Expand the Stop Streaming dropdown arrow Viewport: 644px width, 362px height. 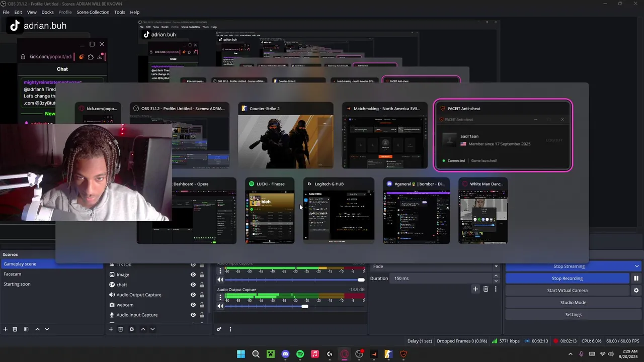pyautogui.click(x=636, y=266)
